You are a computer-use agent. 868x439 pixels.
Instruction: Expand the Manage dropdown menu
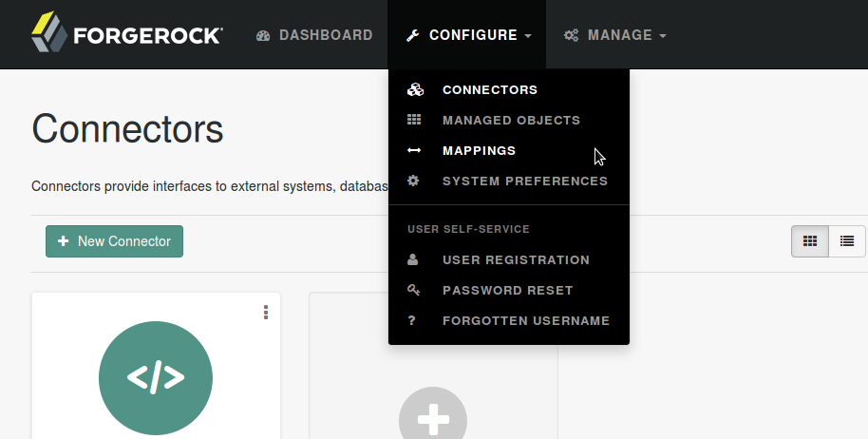click(x=613, y=35)
